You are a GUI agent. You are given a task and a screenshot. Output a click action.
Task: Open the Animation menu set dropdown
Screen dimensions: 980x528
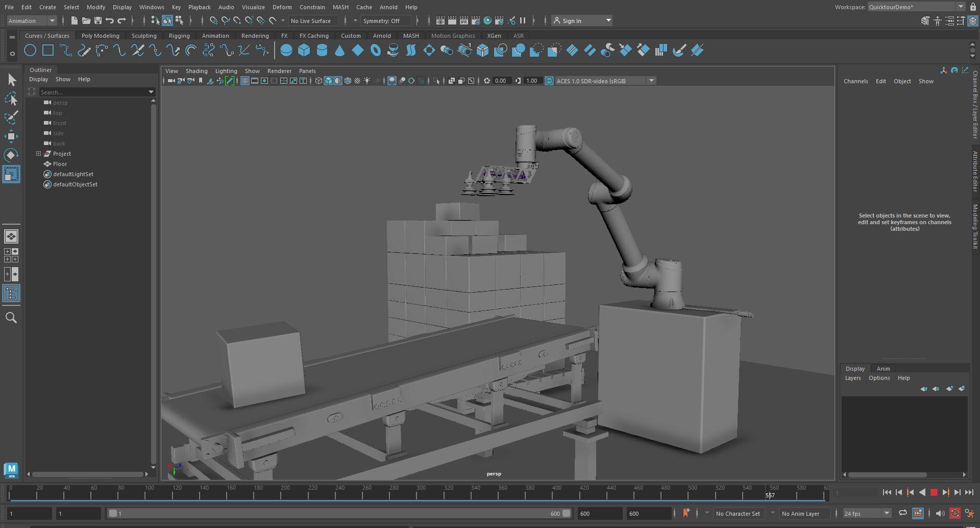click(32, 21)
